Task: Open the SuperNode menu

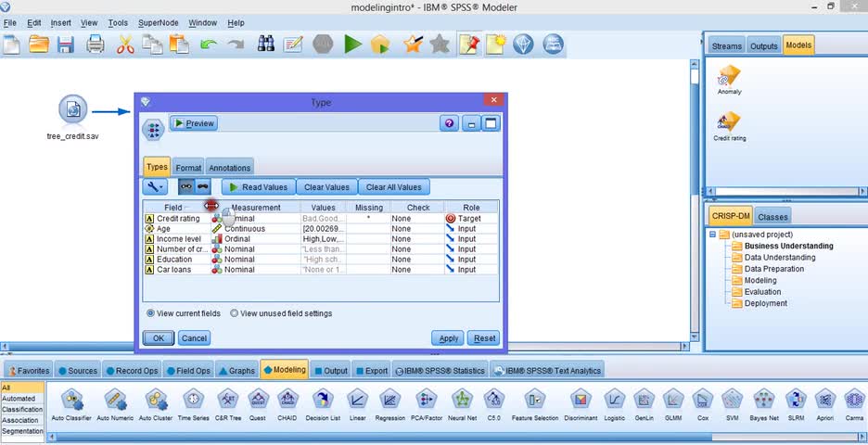Action: pos(159,22)
